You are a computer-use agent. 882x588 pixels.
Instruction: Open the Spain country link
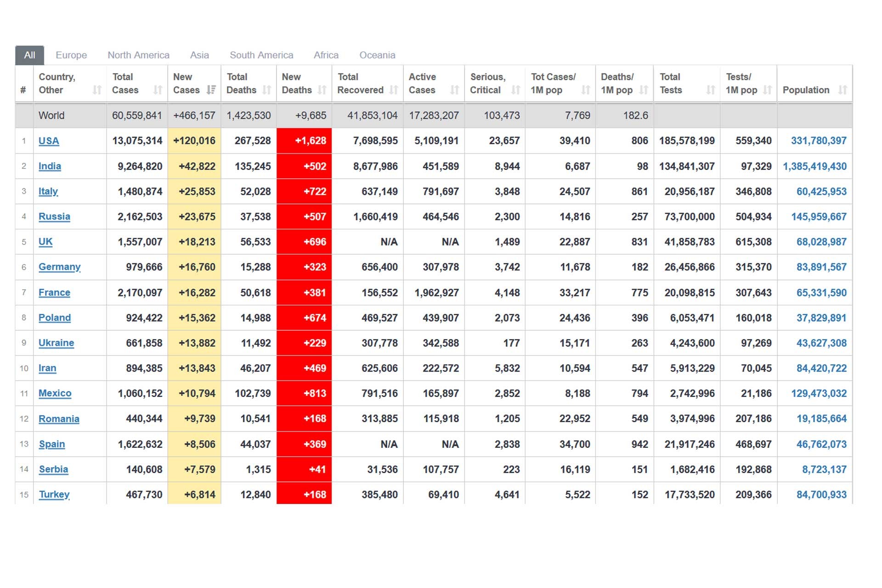tap(52, 444)
